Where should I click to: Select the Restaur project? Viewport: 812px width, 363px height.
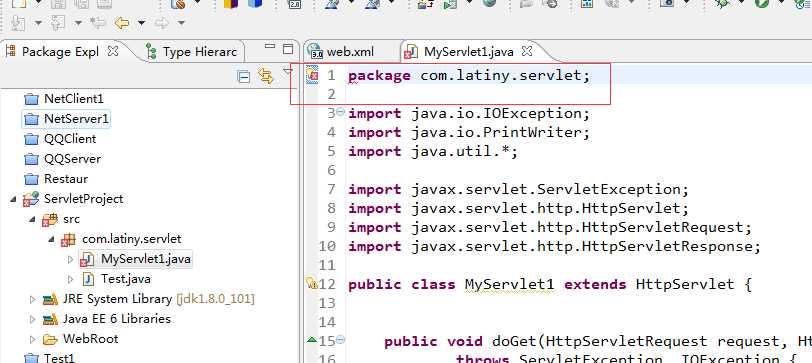pos(66,179)
